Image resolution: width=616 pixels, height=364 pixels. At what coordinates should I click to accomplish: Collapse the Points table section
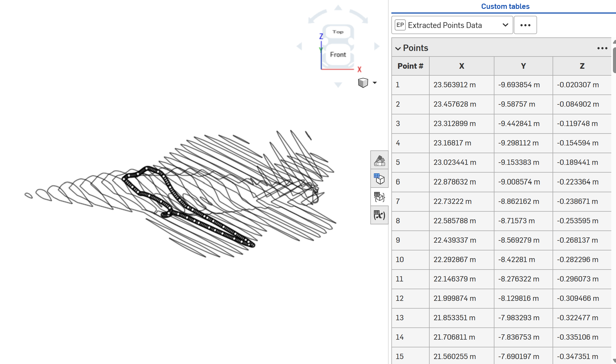pyautogui.click(x=398, y=48)
